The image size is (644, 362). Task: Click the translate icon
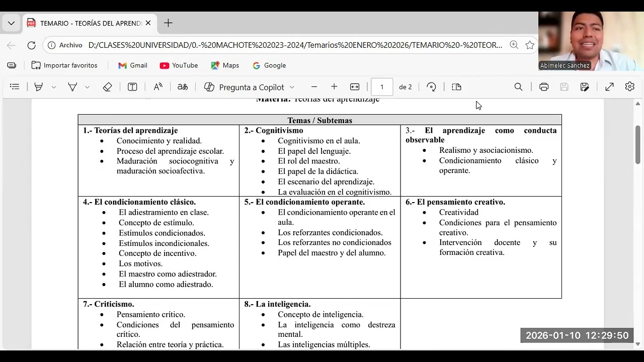click(183, 87)
